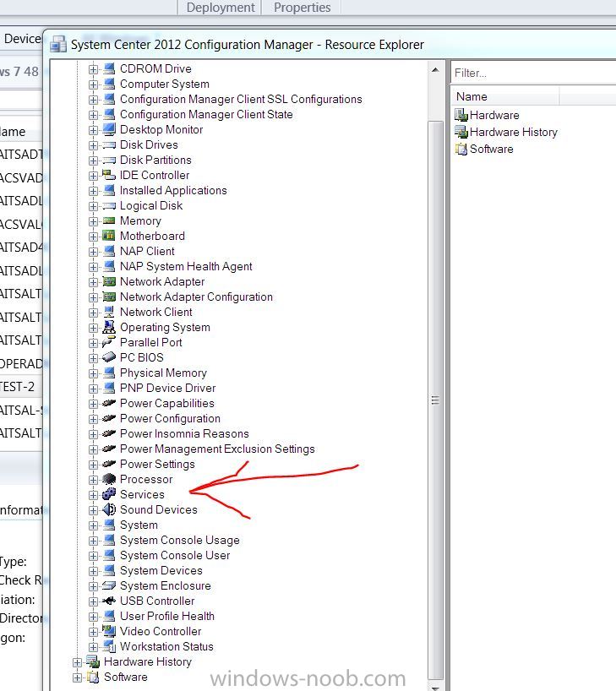Viewport: 616px width, 691px height.
Task: Click the Parallel Port icon
Action: [x=109, y=342]
